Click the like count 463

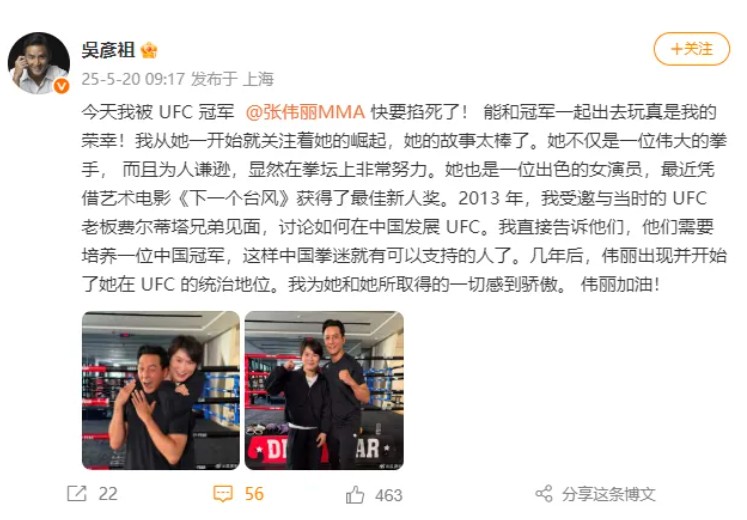coord(389,496)
